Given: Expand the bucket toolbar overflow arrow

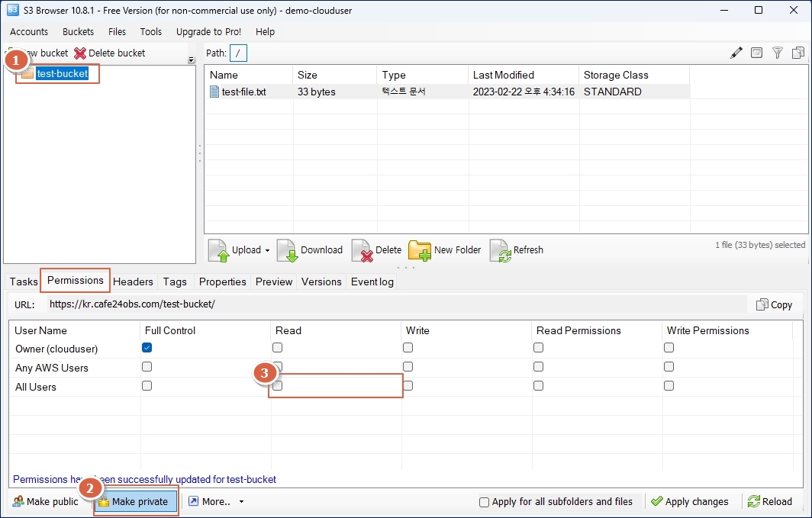Looking at the screenshot, I should 191,60.
